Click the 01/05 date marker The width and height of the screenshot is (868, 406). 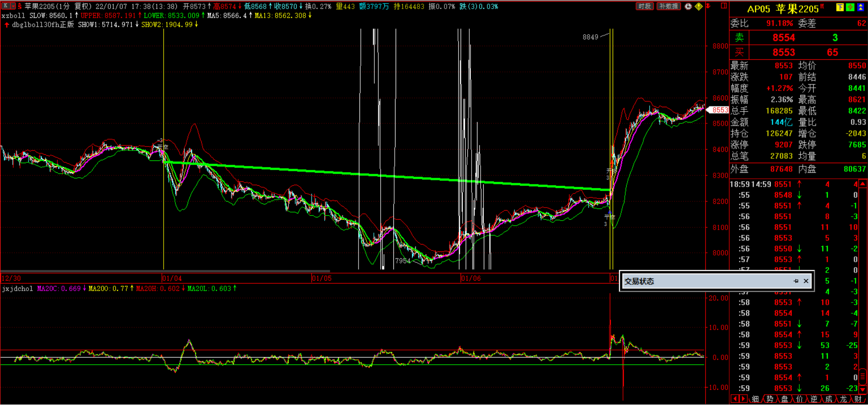(321, 279)
